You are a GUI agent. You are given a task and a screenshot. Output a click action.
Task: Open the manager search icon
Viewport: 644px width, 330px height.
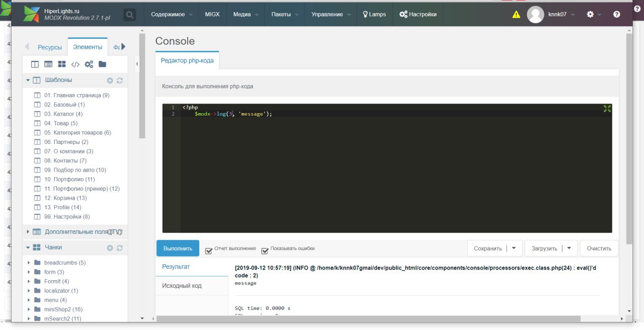pos(130,15)
